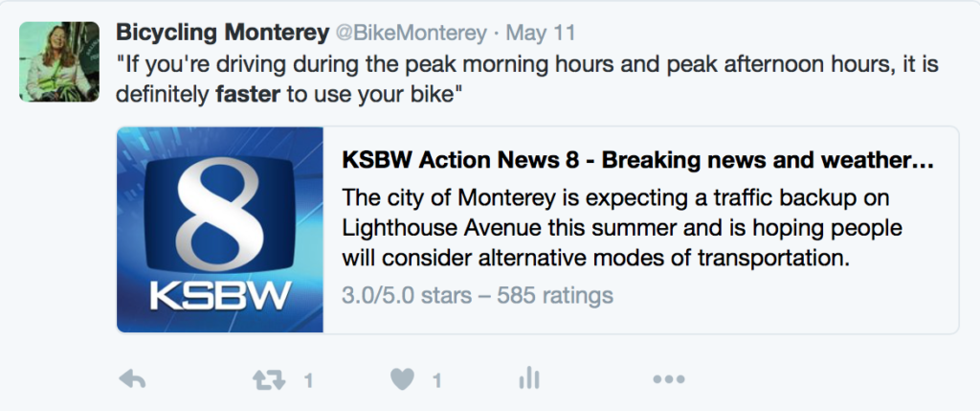Like the tweet with the heart icon
This screenshot has width=980, height=411.
coord(403,380)
